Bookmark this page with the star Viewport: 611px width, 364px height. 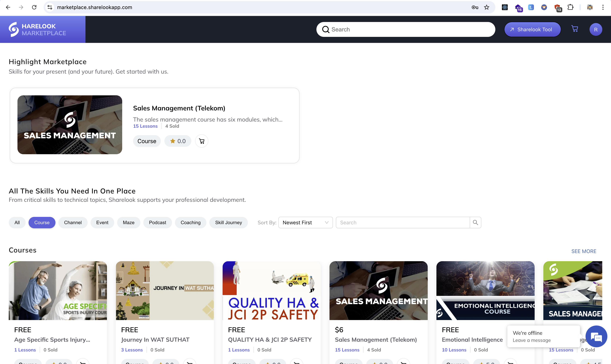pyautogui.click(x=486, y=7)
